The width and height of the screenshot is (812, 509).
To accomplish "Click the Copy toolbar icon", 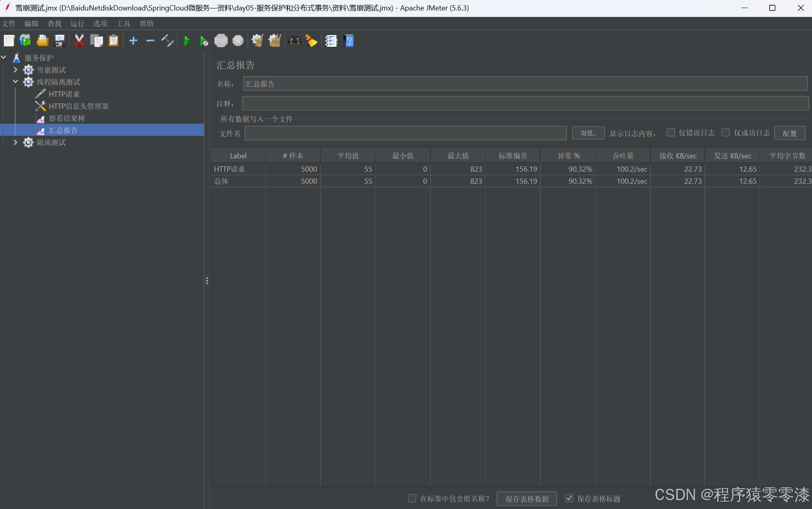I will tap(96, 41).
